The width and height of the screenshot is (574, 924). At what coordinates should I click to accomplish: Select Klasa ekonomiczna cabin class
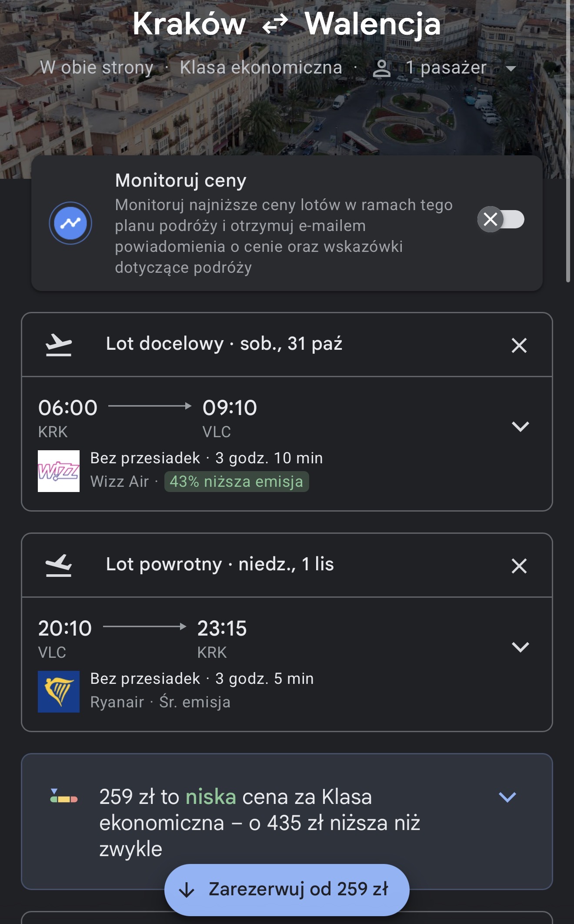[261, 67]
